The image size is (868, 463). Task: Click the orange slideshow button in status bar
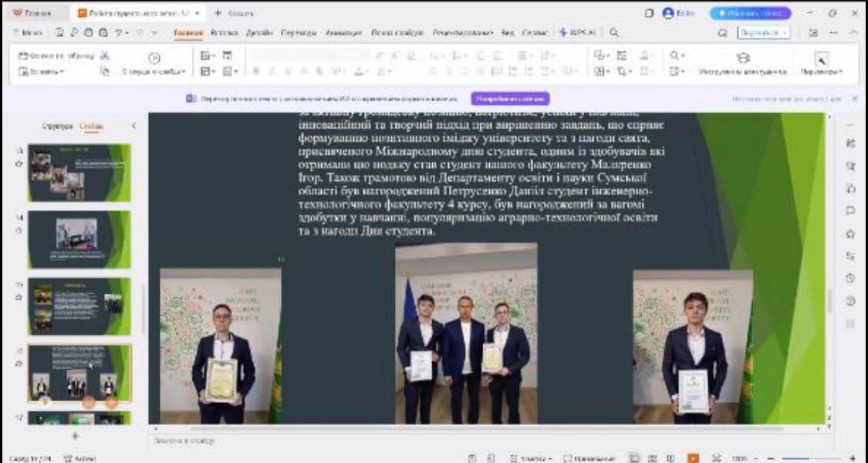tap(693, 458)
